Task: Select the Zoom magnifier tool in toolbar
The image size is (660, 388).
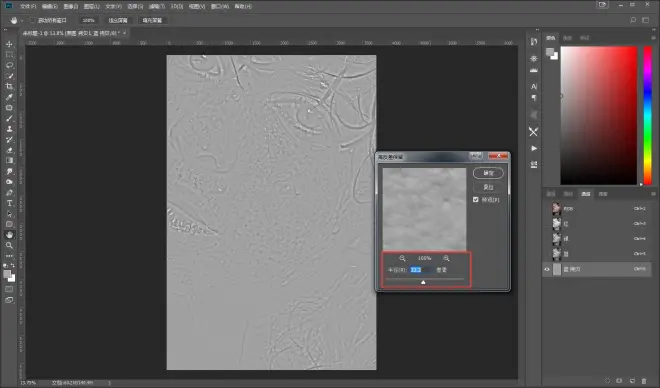Action: (x=9, y=245)
